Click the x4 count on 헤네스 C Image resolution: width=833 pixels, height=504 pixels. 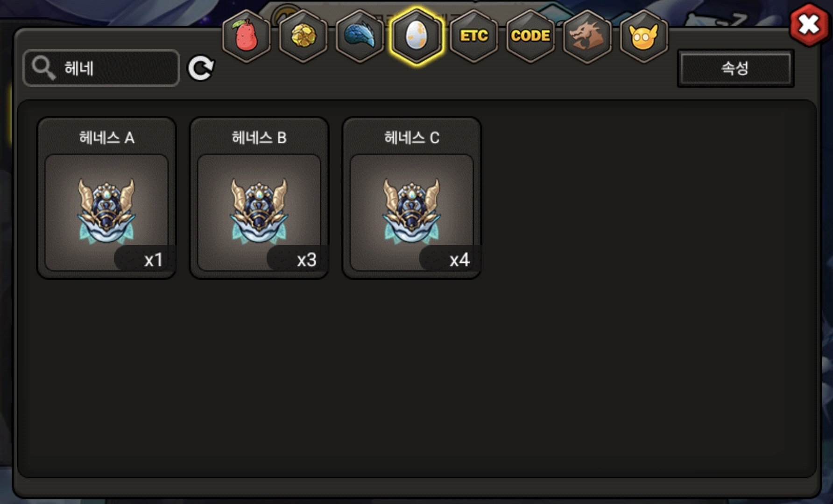point(459,259)
